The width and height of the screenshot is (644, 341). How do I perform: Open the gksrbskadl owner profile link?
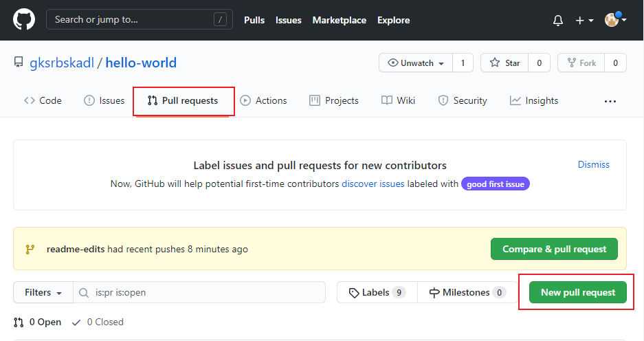point(62,63)
